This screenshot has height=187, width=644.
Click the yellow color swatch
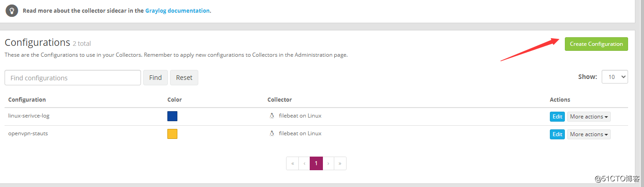[x=172, y=134]
